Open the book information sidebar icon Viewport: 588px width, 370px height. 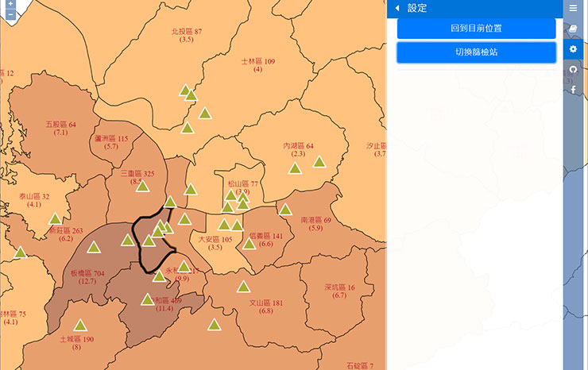pyautogui.click(x=573, y=29)
